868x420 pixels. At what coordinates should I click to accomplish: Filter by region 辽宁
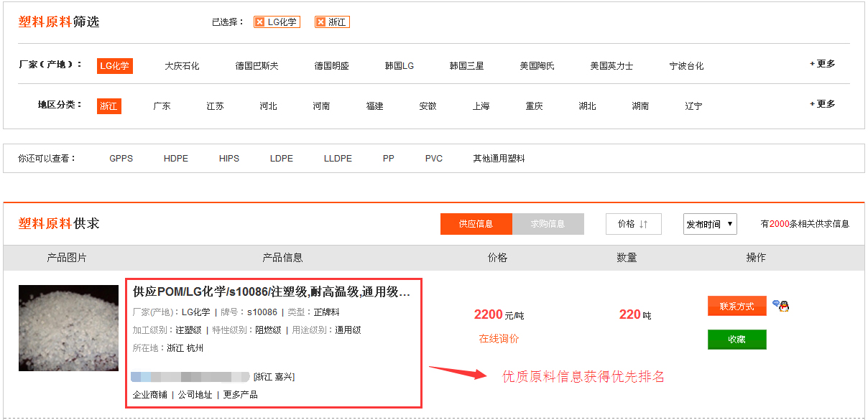coord(693,106)
